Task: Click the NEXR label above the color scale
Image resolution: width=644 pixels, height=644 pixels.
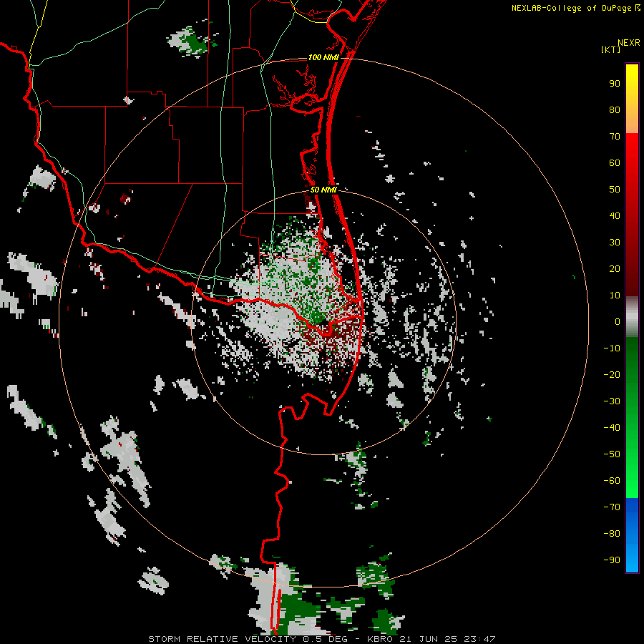Action: pos(628,43)
